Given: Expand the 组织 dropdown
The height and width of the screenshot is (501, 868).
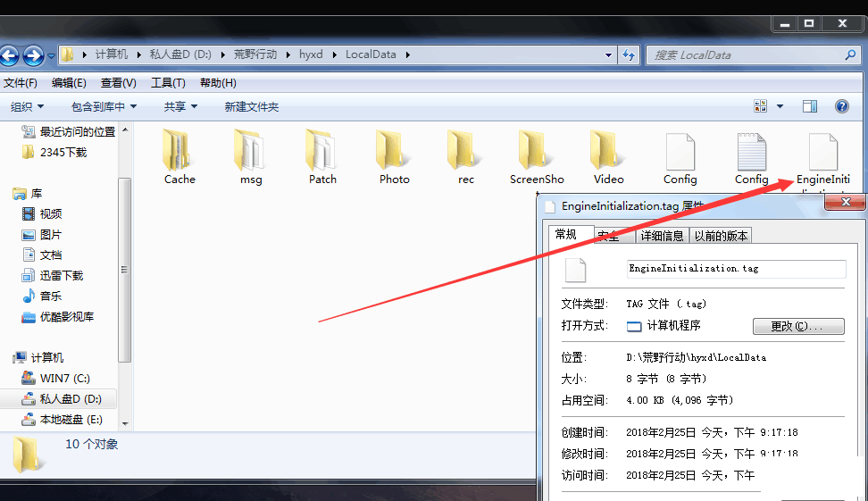Looking at the screenshot, I should click(27, 107).
